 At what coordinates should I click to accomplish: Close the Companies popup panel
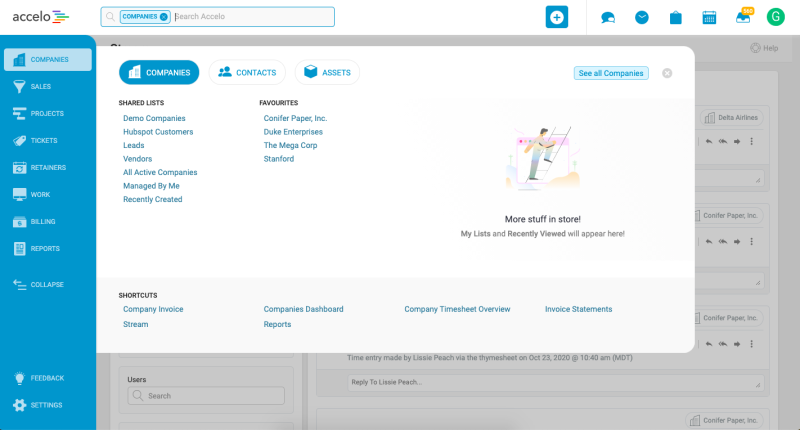click(x=667, y=73)
